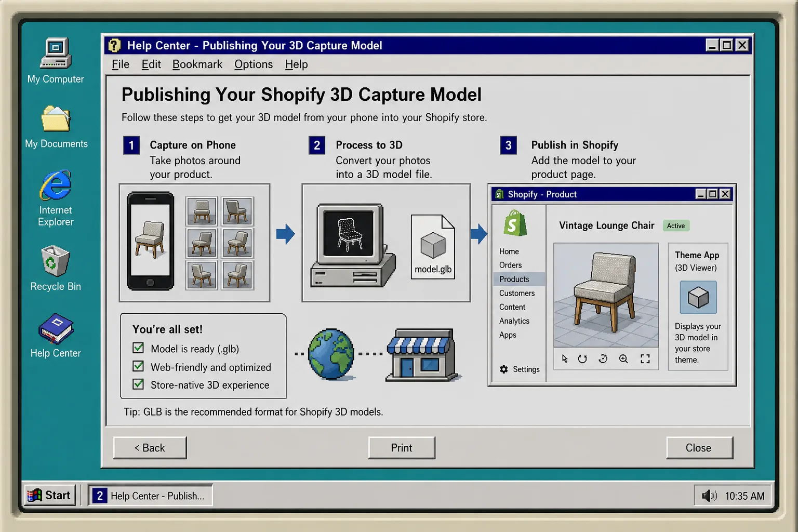Click the Theme App (3D Viewer) label

697,261
